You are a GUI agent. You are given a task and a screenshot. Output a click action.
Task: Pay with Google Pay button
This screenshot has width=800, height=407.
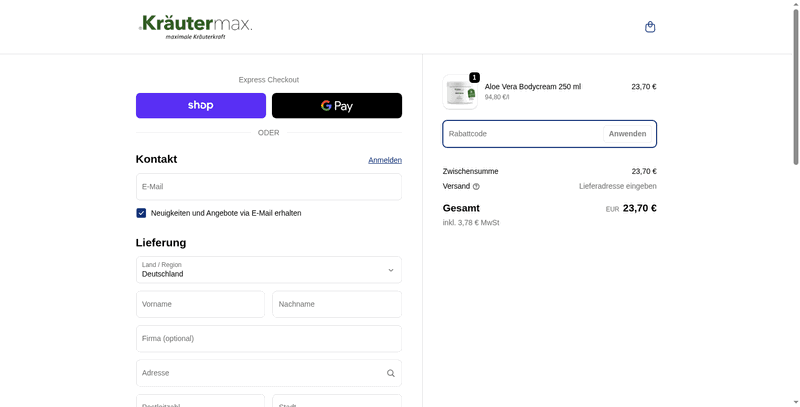coord(337,106)
